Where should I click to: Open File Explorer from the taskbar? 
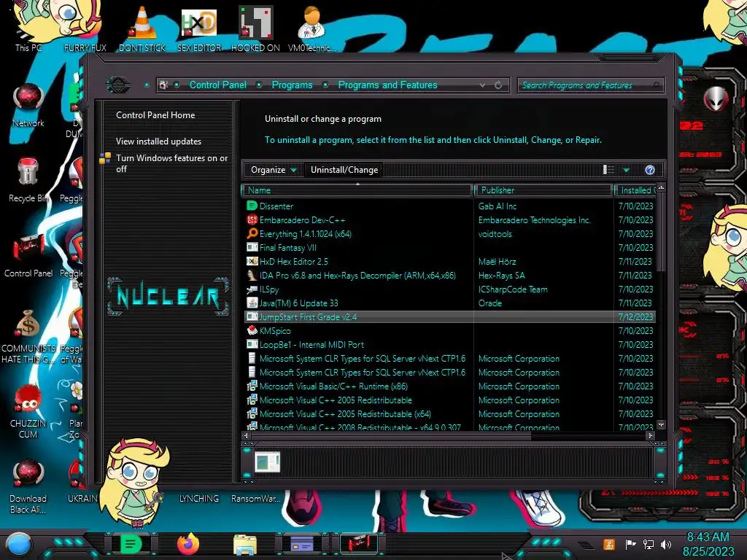tap(245, 545)
